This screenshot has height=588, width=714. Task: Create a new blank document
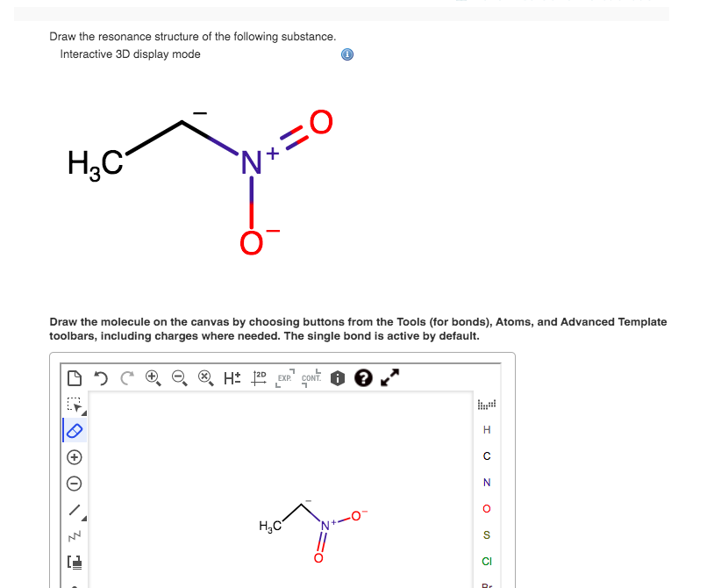click(x=76, y=377)
